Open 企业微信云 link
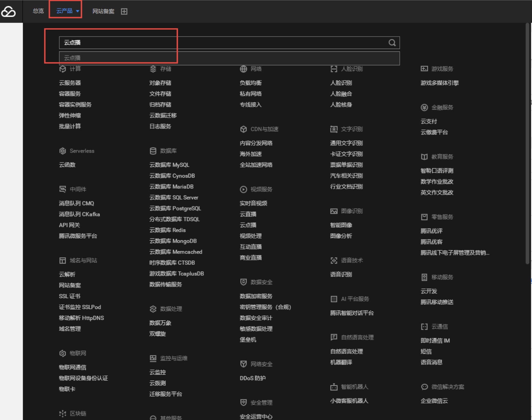This screenshot has height=420, width=532. click(434, 401)
